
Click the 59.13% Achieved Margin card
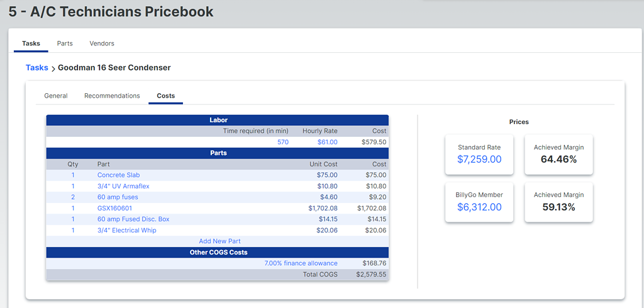558,202
